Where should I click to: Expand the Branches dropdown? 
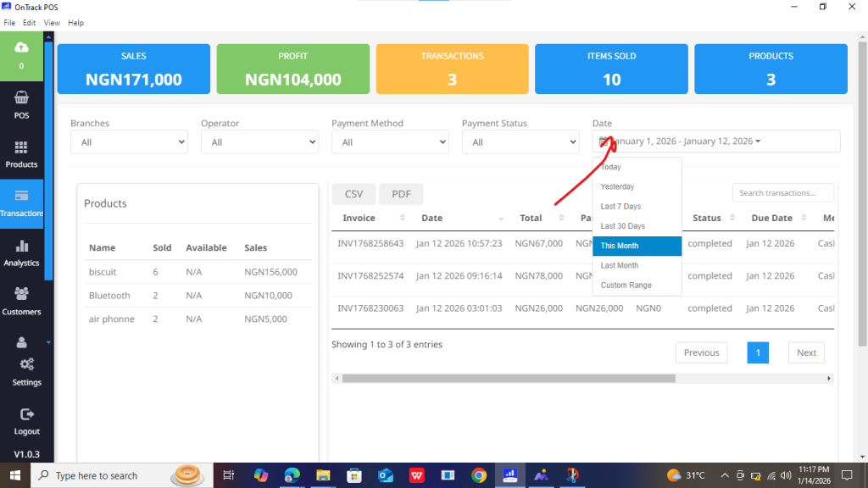click(x=129, y=142)
